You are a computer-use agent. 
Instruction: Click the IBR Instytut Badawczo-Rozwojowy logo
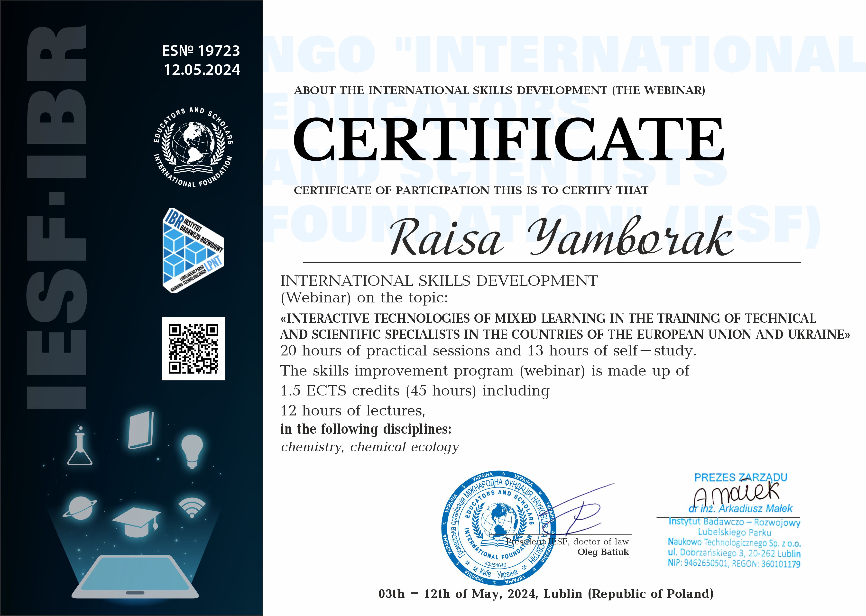pos(193,250)
